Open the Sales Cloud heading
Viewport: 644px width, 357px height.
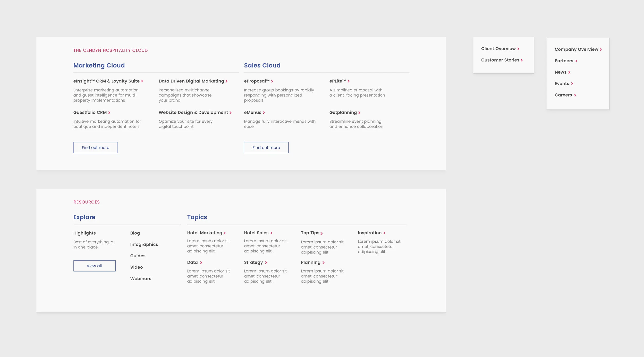[262, 65]
